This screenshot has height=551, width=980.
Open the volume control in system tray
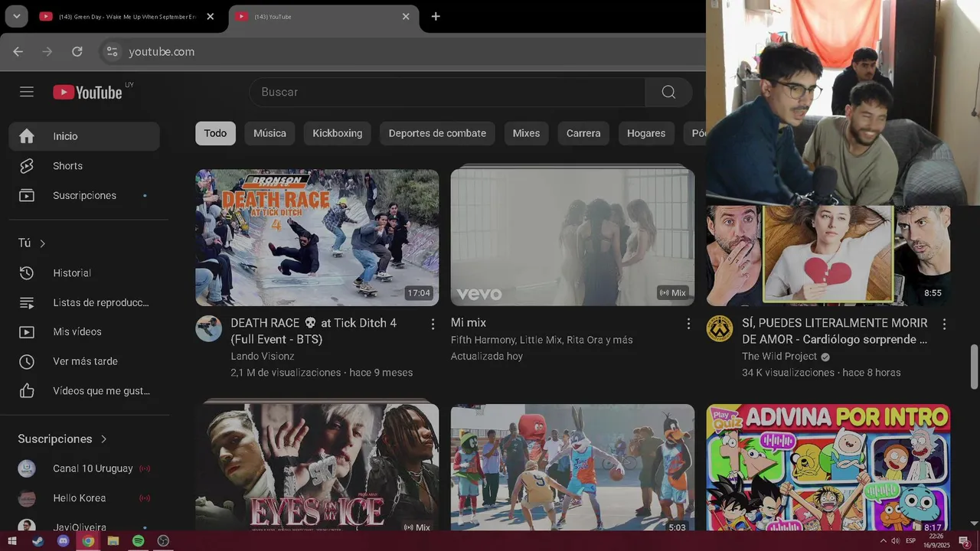pos(895,541)
